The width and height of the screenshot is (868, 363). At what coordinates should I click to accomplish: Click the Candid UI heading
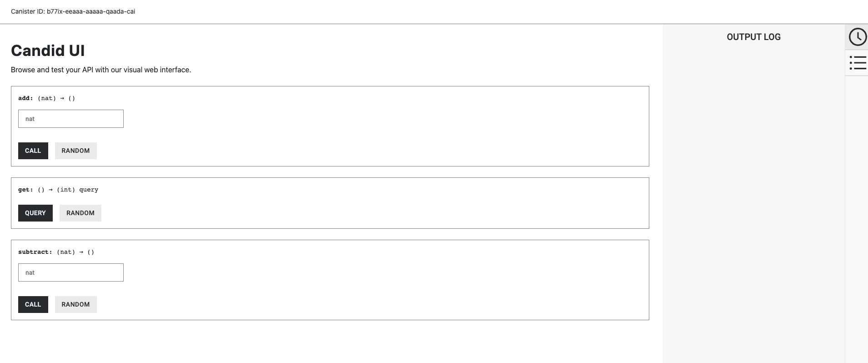click(48, 50)
